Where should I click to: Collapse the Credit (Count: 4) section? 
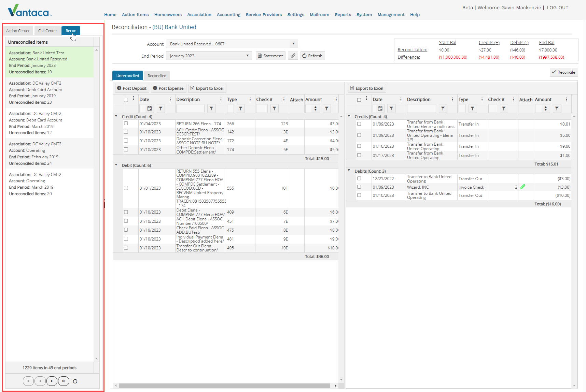[116, 116]
